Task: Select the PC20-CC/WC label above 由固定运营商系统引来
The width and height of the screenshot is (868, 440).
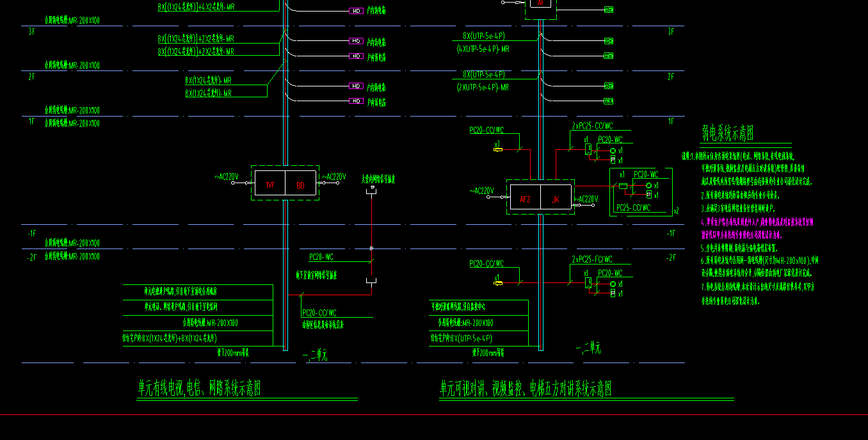Action: tap(319, 313)
